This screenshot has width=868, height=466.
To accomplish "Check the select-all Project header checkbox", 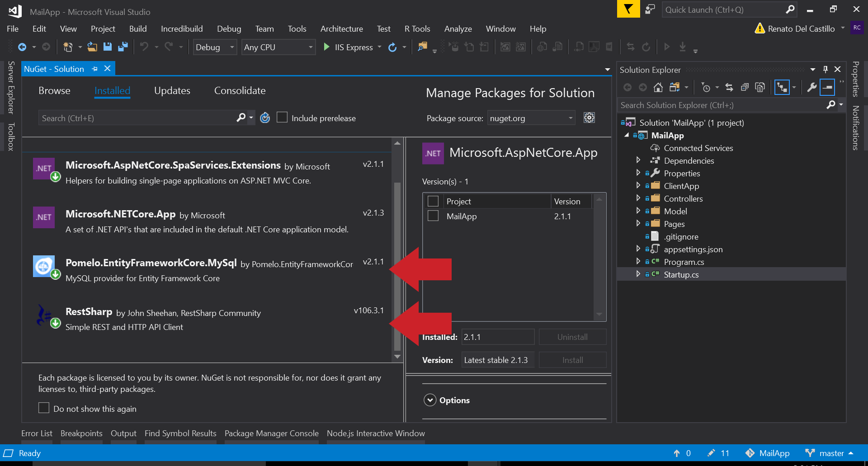I will pos(433,201).
